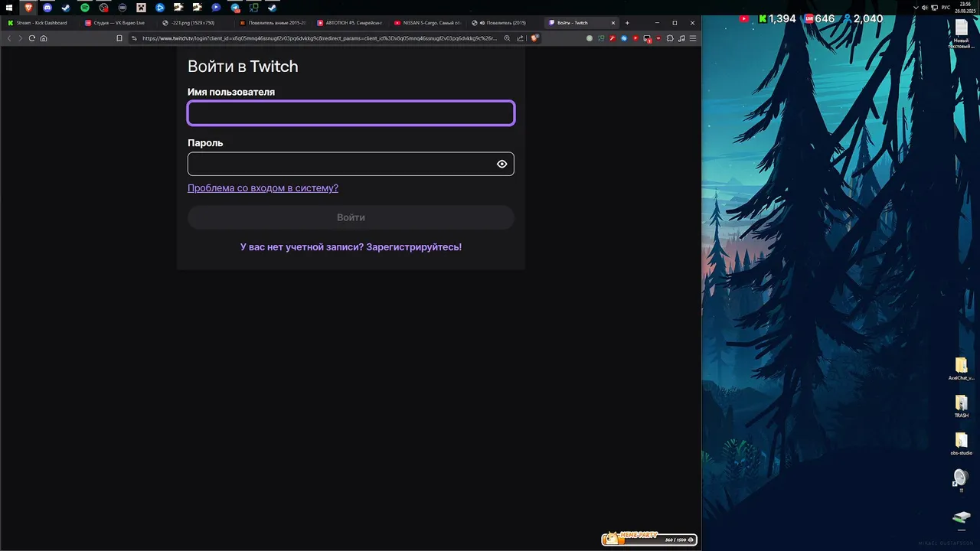Click the LIVE viewer count 646
This screenshot has width=980, height=551.
pyautogui.click(x=825, y=19)
